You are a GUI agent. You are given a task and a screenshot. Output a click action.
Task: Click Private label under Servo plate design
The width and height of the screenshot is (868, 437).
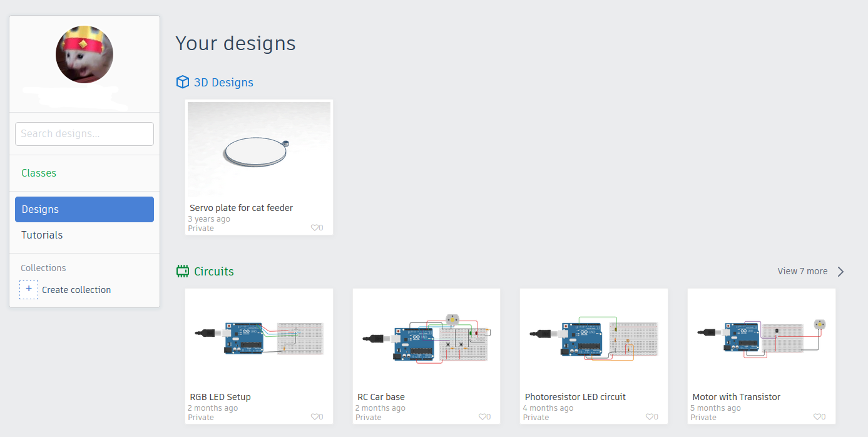201,229
